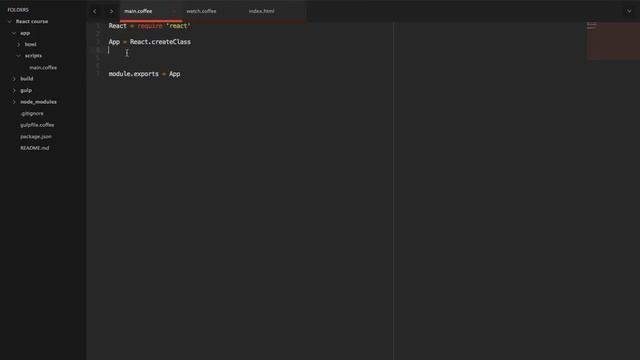The image size is (640, 360).
Task: Click the require keyword on line 1
Action: coord(150,26)
